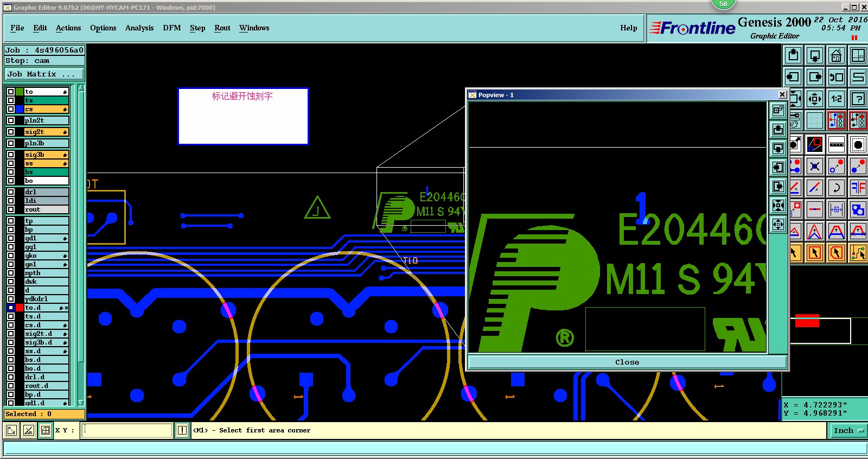Screen dimensions: 868x459
Task: Toggle the checkbox for layer to.d
Action: pyautogui.click(x=11, y=308)
